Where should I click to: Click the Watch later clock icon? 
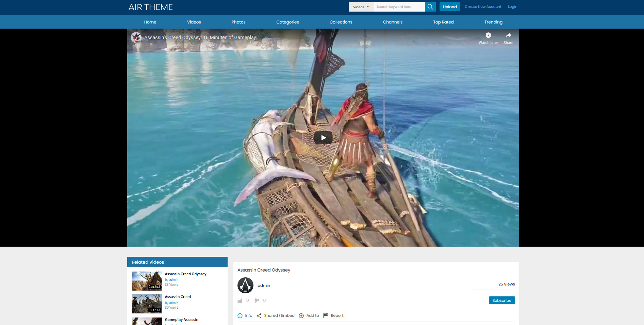click(x=488, y=35)
